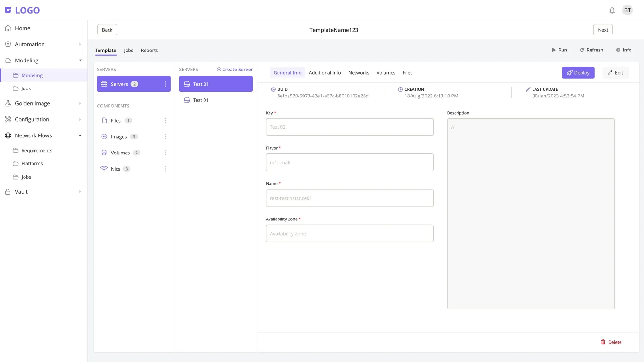Click the Images component icon
Viewport: 644px width, 362px height.
[x=104, y=136]
